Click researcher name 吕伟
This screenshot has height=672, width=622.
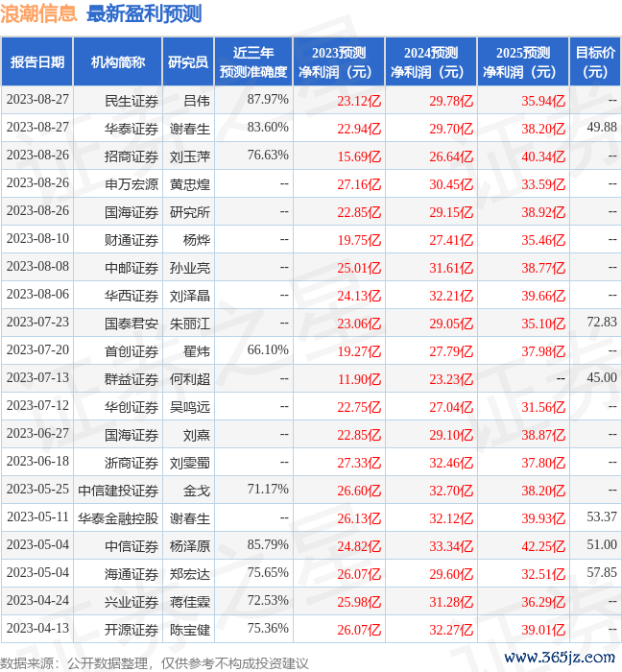pos(197,101)
